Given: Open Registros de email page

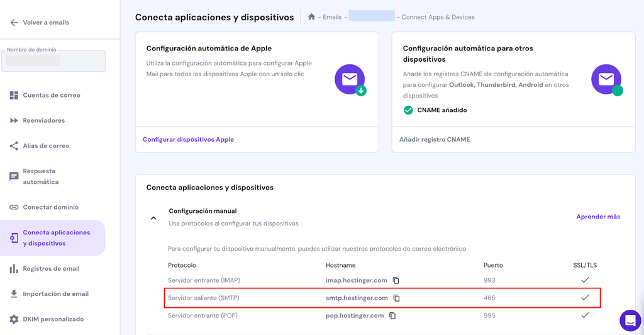Looking at the screenshot, I should click(x=51, y=268).
